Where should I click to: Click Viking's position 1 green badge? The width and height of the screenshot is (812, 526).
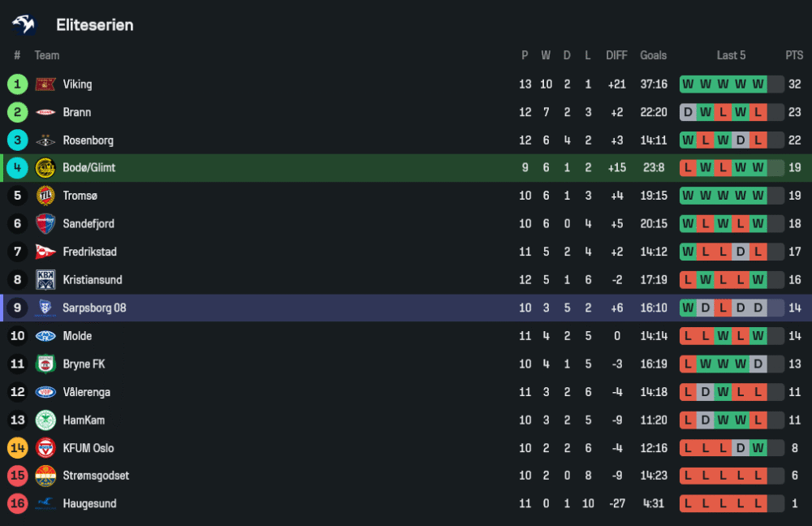pyautogui.click(x=17, y=84)
